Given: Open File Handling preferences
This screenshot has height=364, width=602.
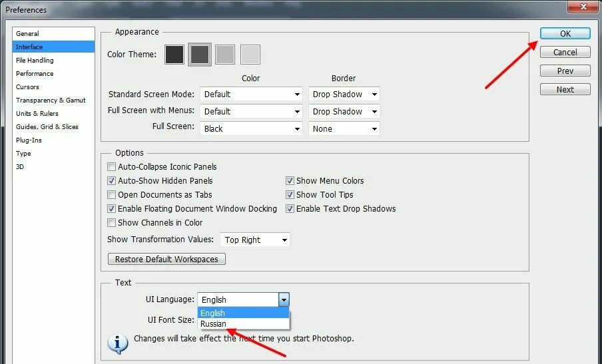Looking at the screenshot, I should 53,60.
